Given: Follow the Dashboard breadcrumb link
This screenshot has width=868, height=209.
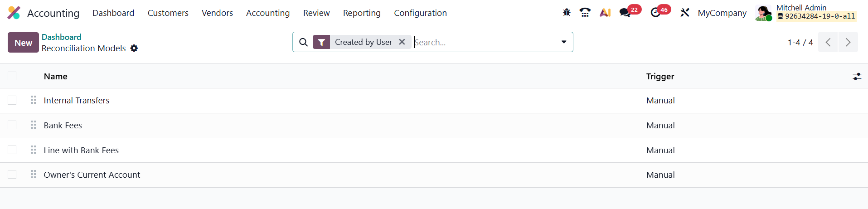Looking at the screenshot, I should pyautogui.click(x=61, y=37).
